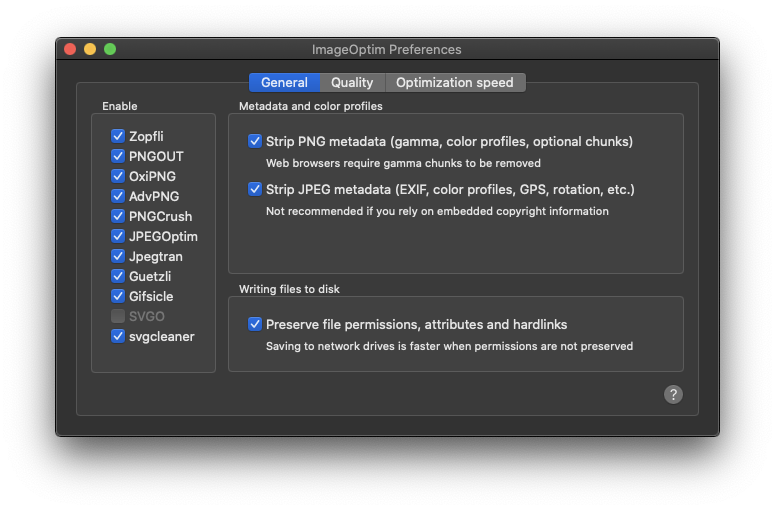775x510 pixels.
Task: Toggle the svgcleaner checkbox
Action: click(118, 336)
